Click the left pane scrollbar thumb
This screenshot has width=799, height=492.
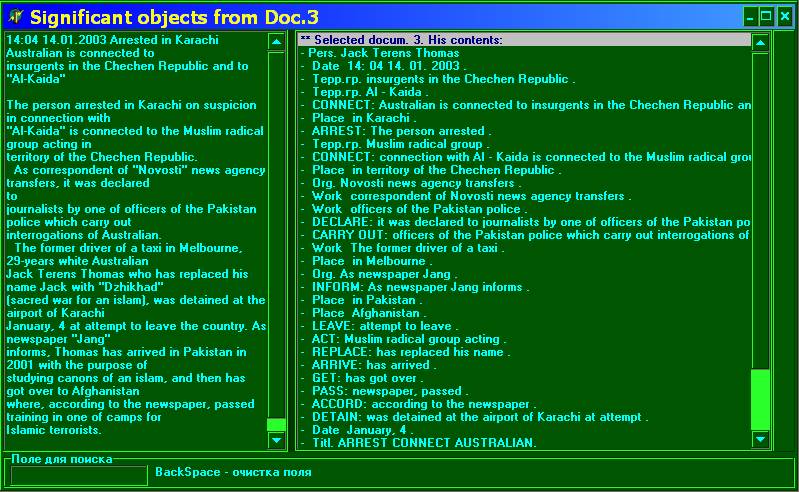click(276, 425)
